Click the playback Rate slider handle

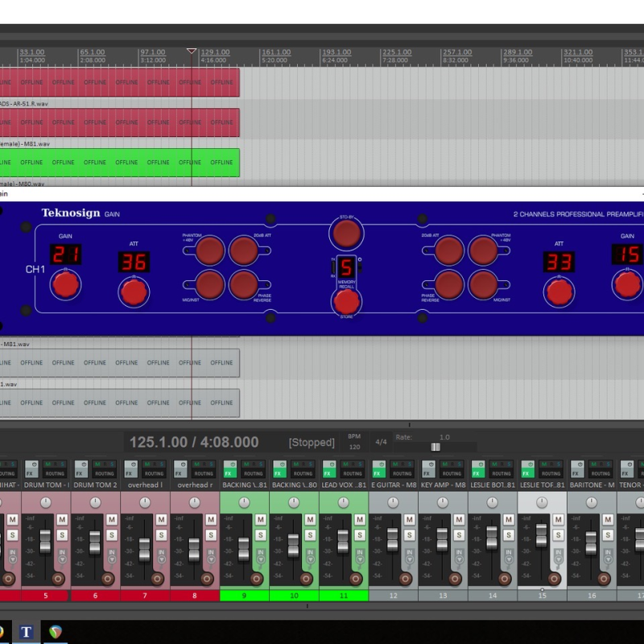(x=436, y=447)
